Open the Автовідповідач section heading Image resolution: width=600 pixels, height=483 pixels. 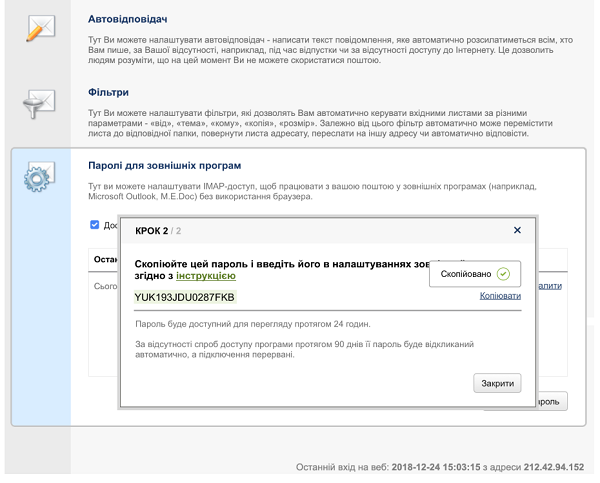[x=127, y=19]
